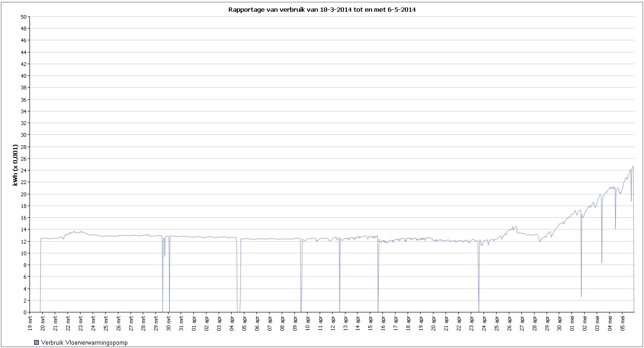
Task: Select the 'Verbruik Vloerverwarmingspomp' legend label
Action: (x=84, y=343)
